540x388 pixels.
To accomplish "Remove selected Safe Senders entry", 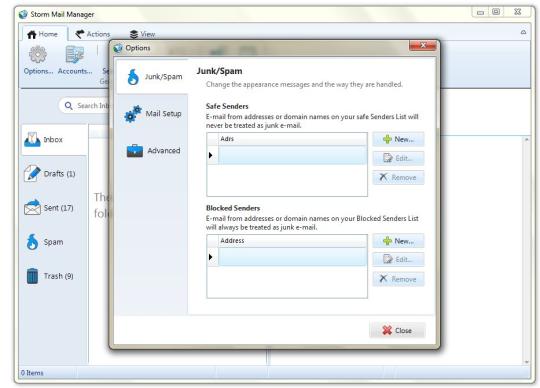I will pos(398,177).
